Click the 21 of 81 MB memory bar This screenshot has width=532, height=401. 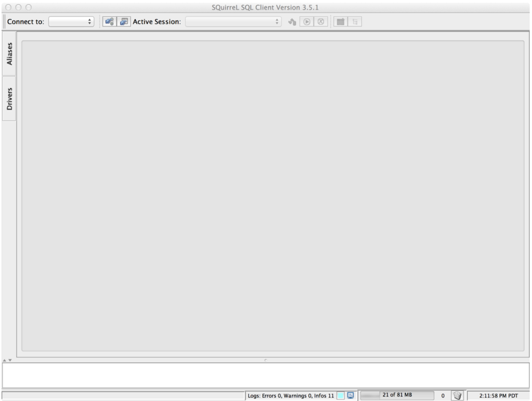point(397,395)
